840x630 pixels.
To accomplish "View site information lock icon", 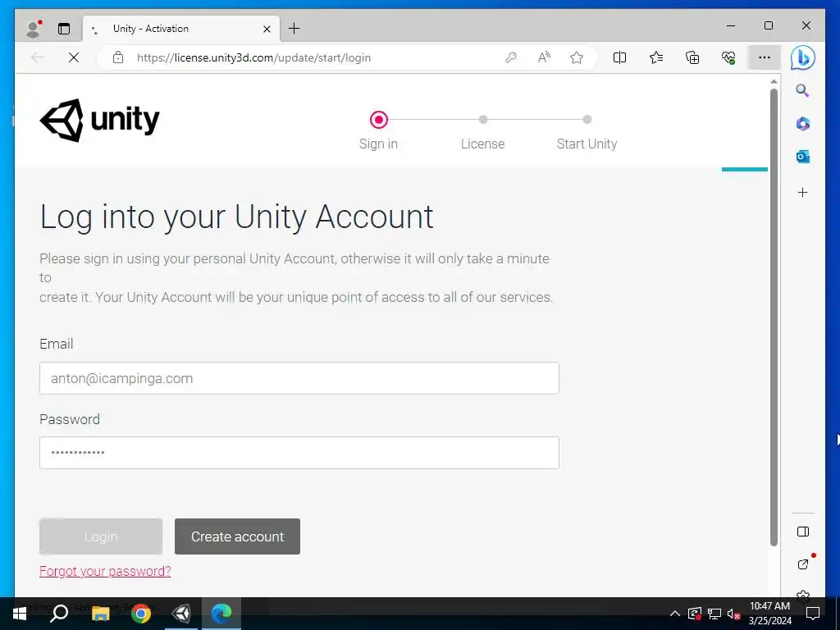I will coord(118,57).
